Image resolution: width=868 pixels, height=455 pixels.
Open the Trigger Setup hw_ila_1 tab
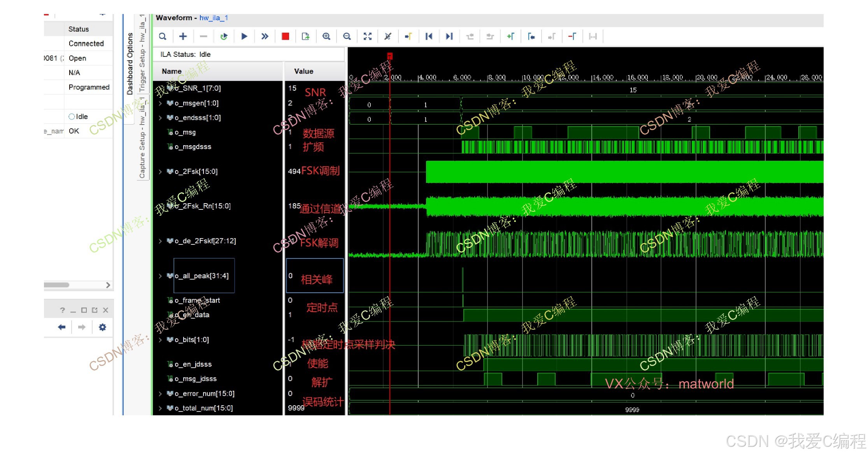tap(142, 53)
